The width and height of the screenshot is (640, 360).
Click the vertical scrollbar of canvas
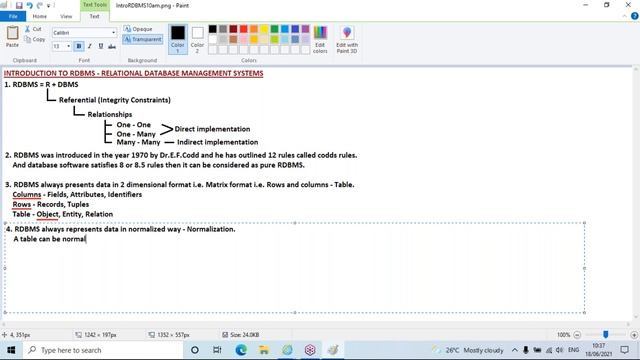[636, 192]
